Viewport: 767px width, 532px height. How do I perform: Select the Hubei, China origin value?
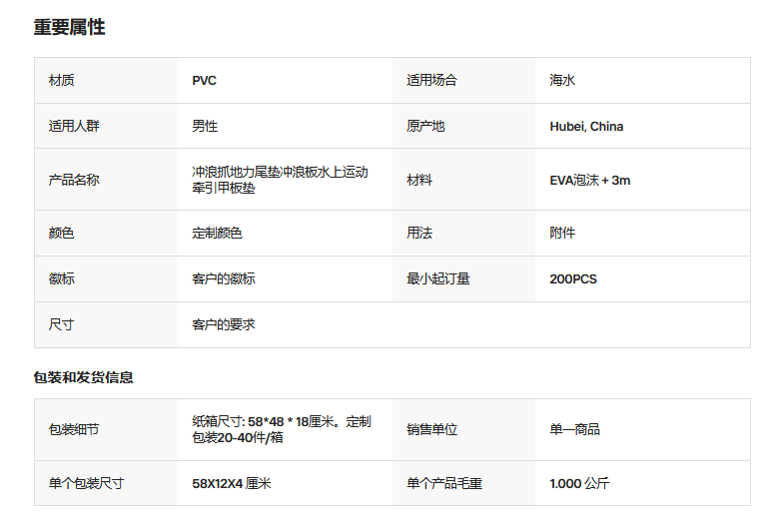(586, 127)
